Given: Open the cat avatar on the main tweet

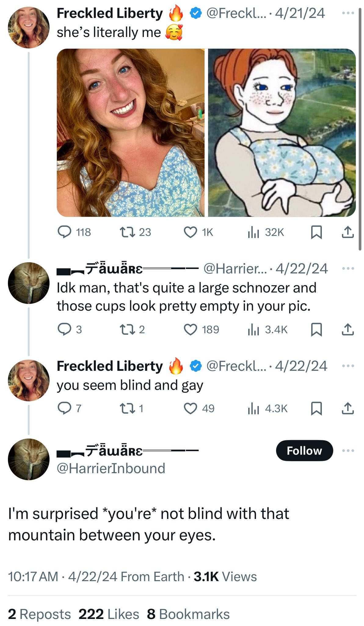Looking at the screenshot, I should 29,459.
